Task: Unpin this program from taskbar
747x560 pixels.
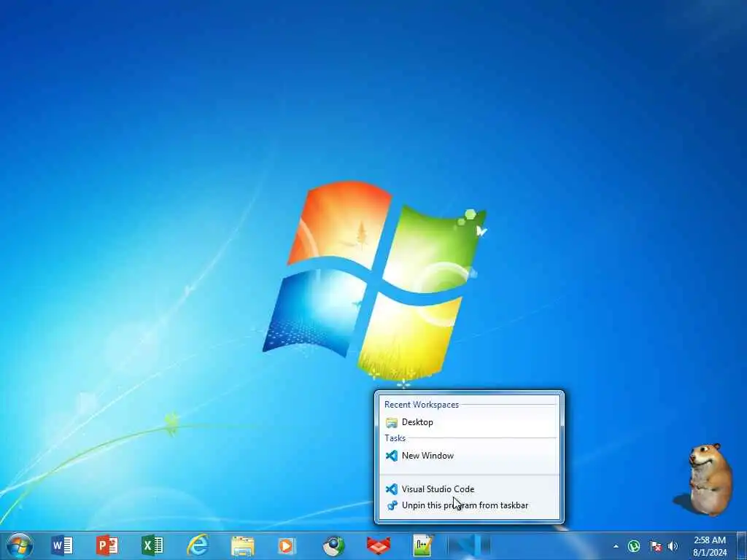Action: (469, 505)
